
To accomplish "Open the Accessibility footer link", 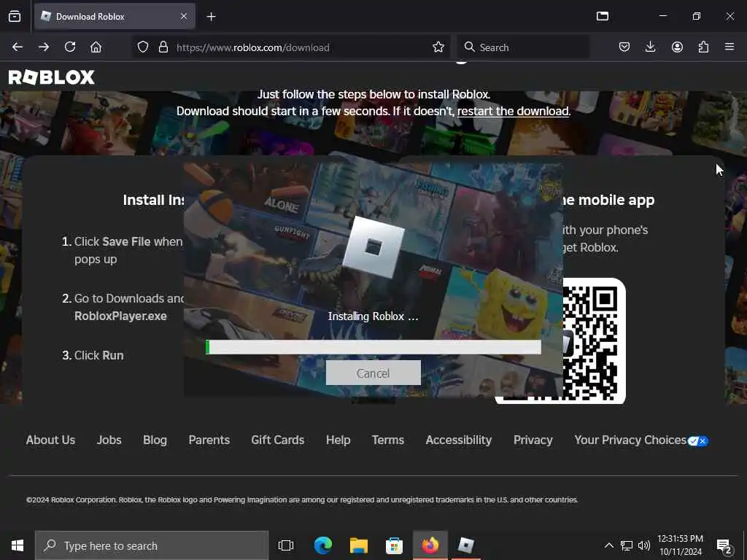I will [x=459, y=440].
